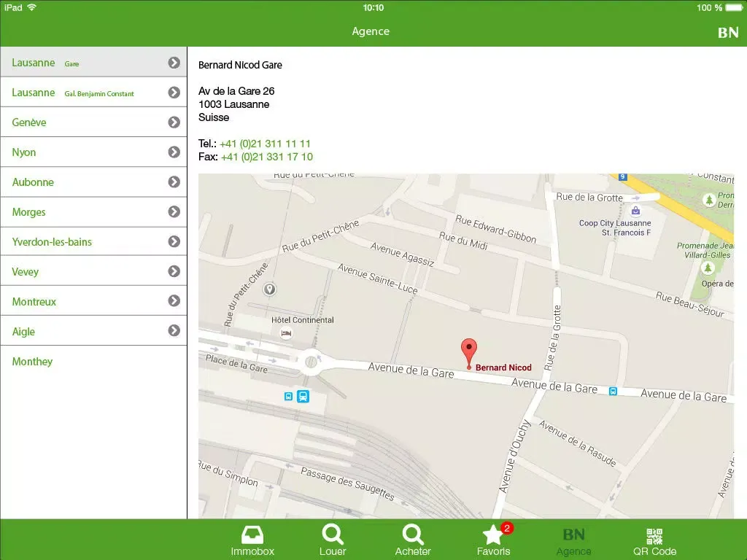Viewport: 747px width, 560px height.
Task: Click Coop City Lausanne label on map
Action: click(615, 227)
